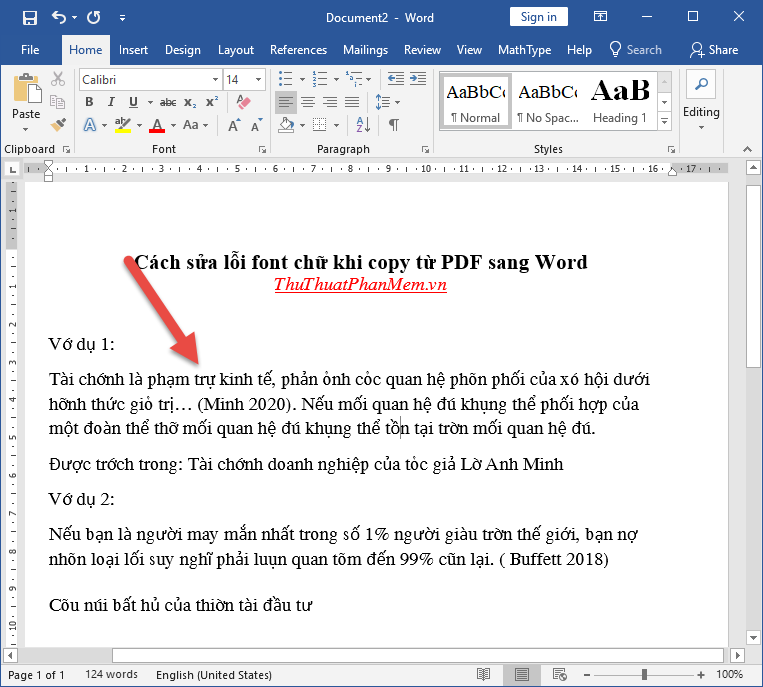Open line and paragraph spacing options
Screen dimensions: 763x687
pyautogui.click(x=387, y=102)
